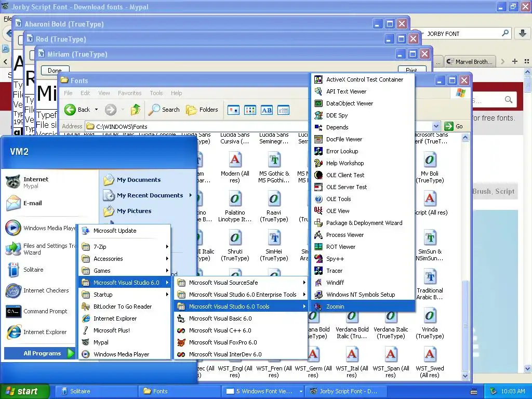The image size is (532, 399).
Task: Switch to Solitaire taskbar button
Action: coord(96,391)
